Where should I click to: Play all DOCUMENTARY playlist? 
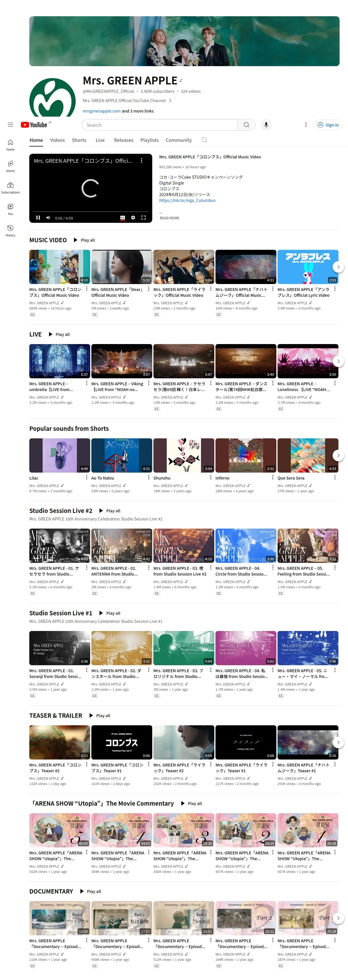tap(90, 891)
